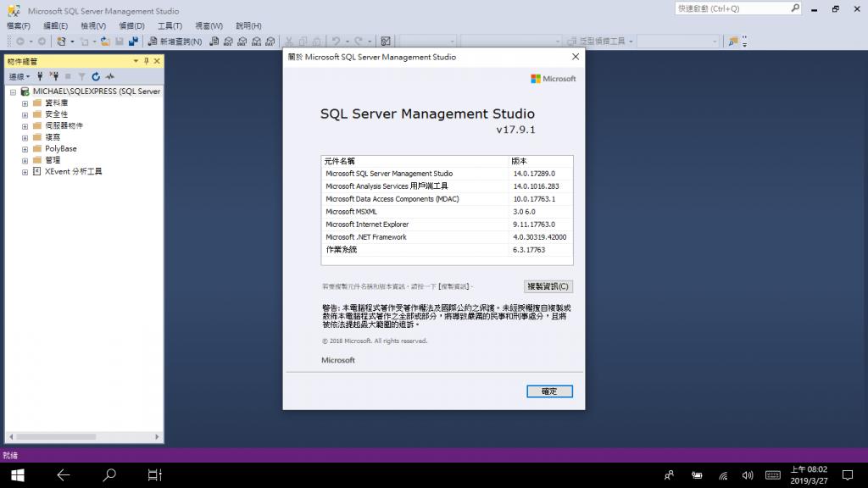Select the MICHAEL\SQLEXPRESS server tree item
Screen dimensions: 868x488
[97, 91]
